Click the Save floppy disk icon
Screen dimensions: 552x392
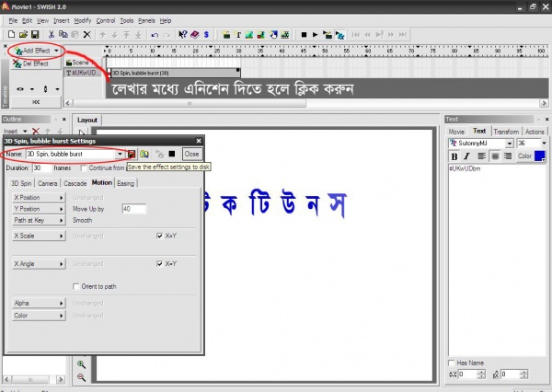pos(35,35)
